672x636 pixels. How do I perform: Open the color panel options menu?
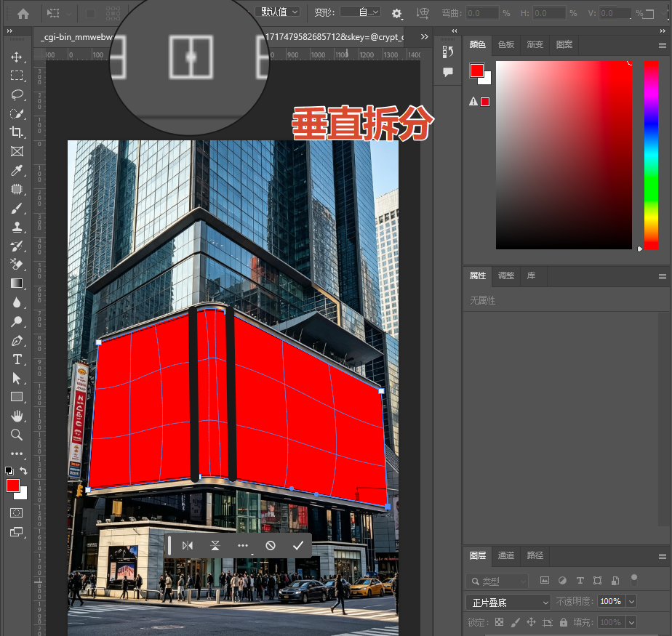tap(662, 45)
